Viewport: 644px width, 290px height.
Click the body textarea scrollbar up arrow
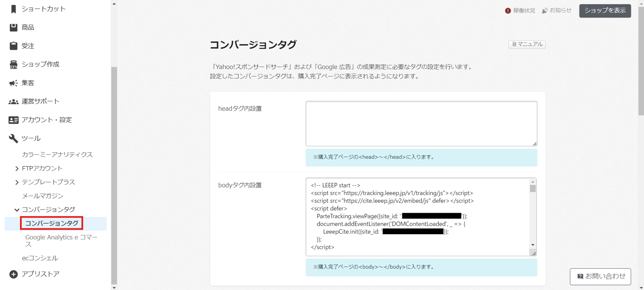533,182
